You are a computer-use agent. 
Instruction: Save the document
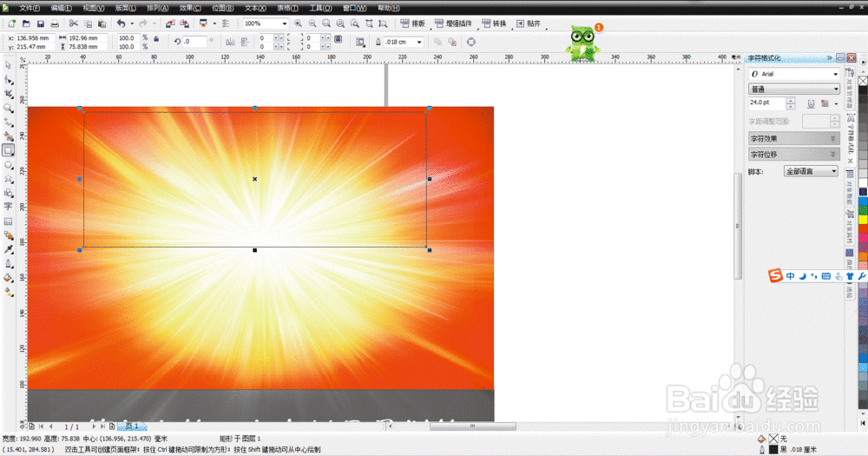tap(41, 23)
